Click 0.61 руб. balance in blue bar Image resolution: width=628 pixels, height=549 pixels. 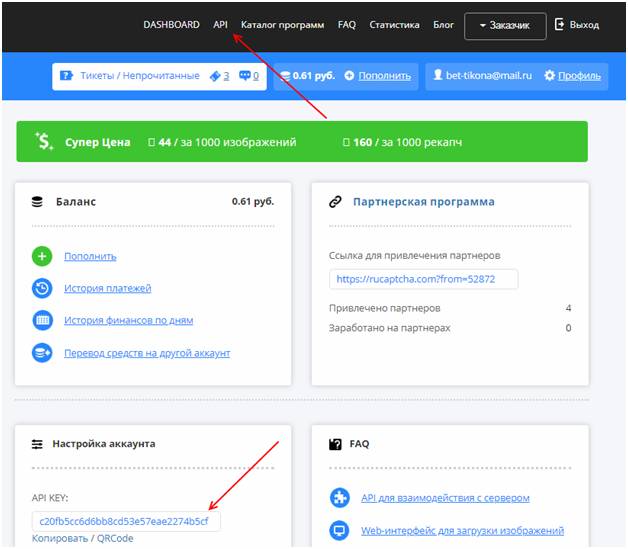[x=314, y=76]
